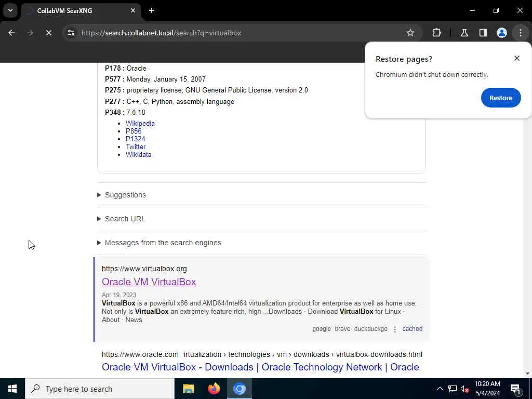
Task: Open the Chrome Labs flask icon
Action: tap(464, 33)
